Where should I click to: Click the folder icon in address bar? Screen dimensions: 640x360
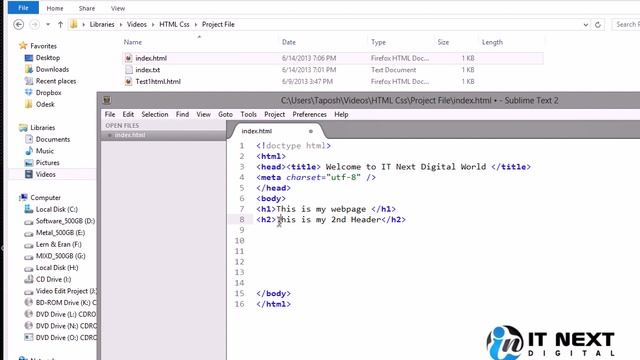[73, 24]
